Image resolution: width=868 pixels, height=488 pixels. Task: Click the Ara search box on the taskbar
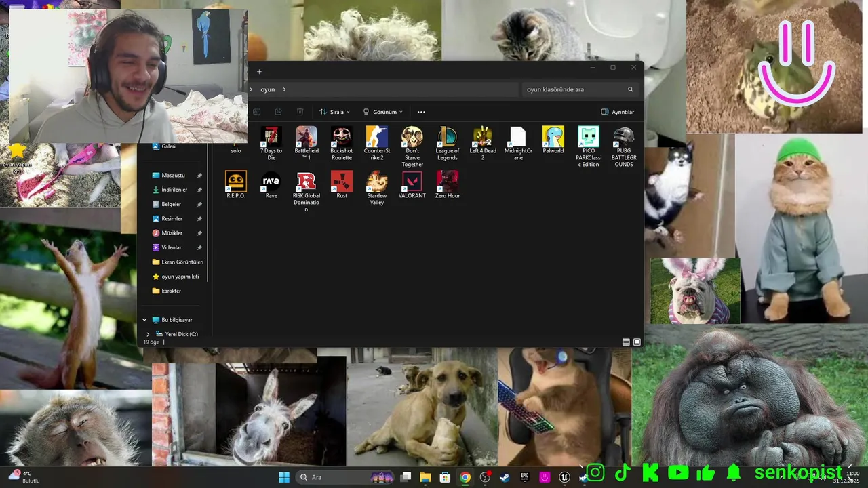tap(347, 477)
